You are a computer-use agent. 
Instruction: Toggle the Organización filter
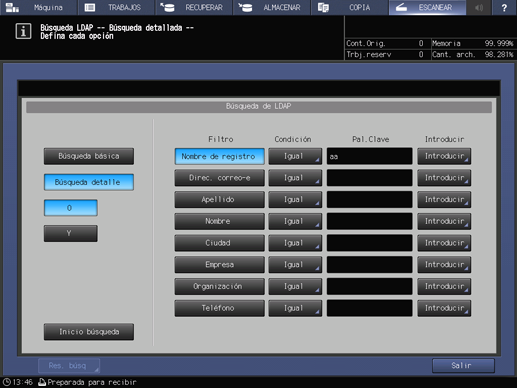219,286
